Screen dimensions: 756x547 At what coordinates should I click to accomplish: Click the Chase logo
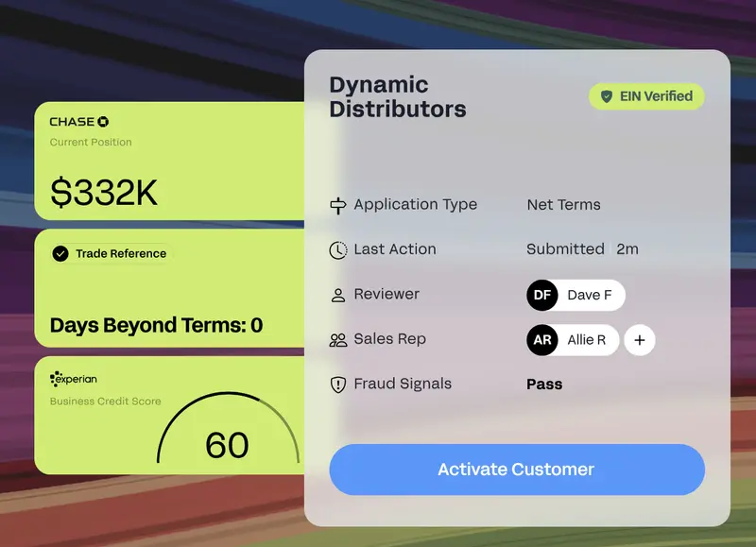(79, 122)
